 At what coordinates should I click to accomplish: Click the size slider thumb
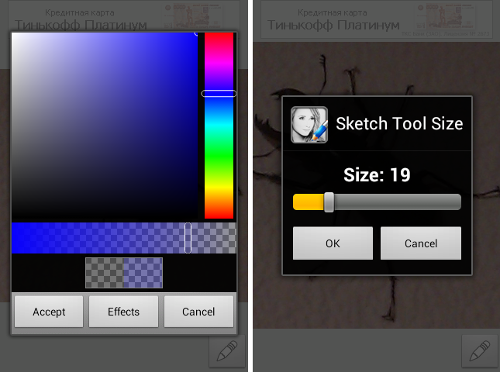click(x=329, y=202)
